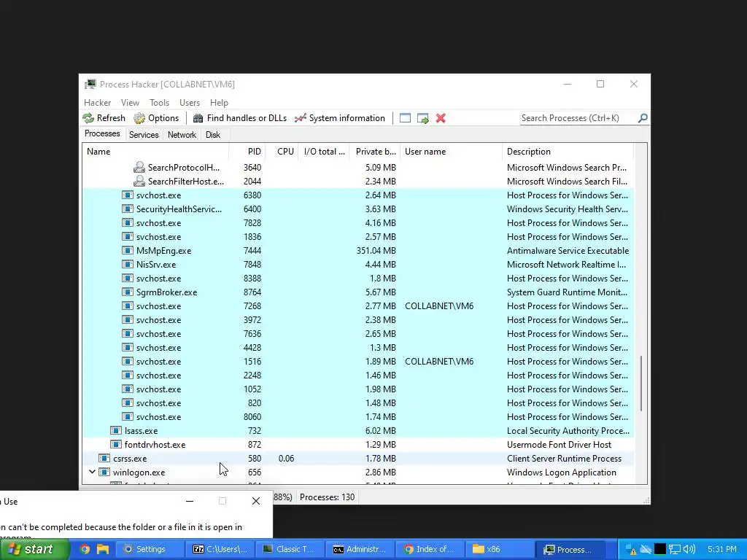Open the Options toolbar button

[x=156, y=118]
